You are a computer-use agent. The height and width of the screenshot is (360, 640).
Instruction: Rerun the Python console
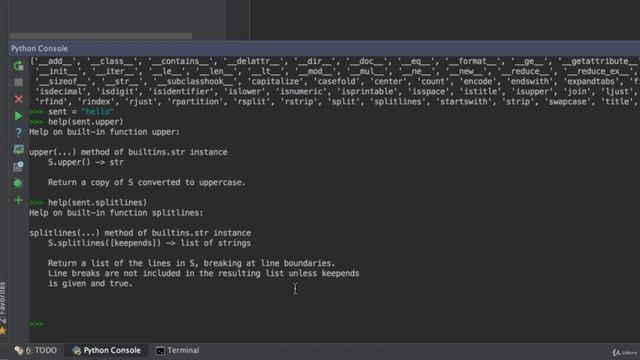[x=18, y=65]
